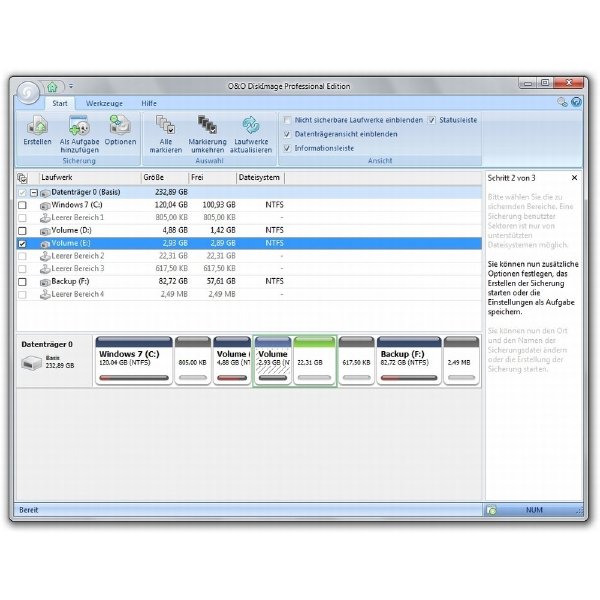
Task: Sort by the Laufwerk column header
Action: (x=90, y=178)
